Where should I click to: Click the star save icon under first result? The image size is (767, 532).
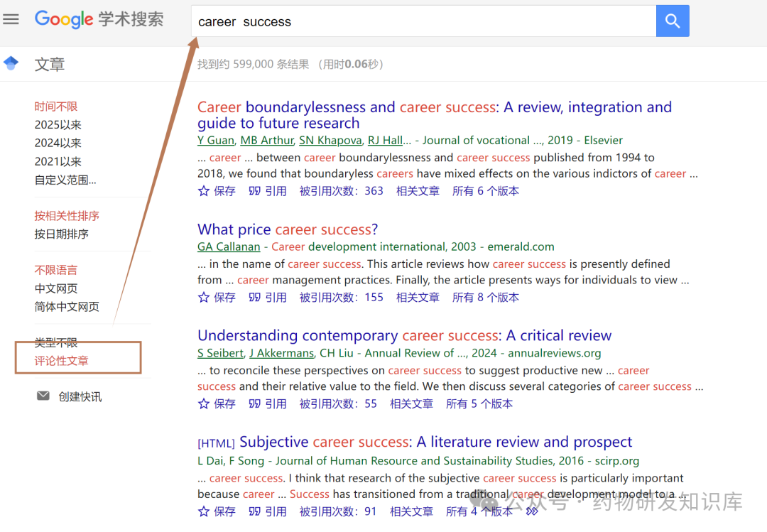coord(204,191)
